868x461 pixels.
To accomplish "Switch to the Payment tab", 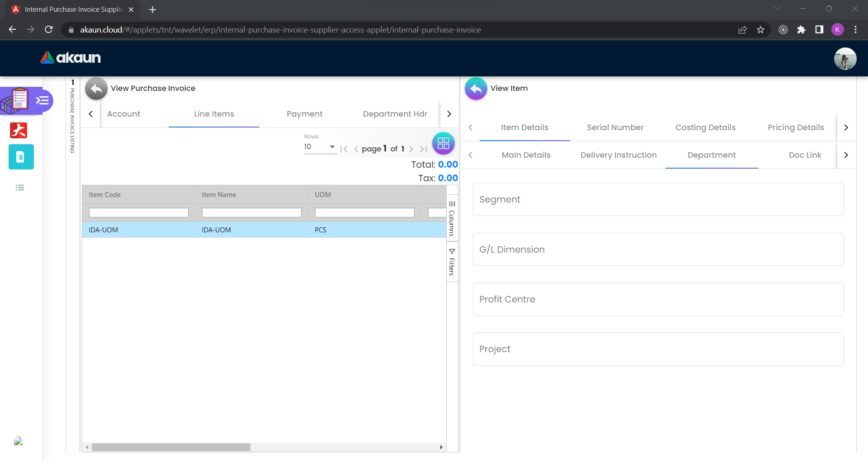I will 304,114.
